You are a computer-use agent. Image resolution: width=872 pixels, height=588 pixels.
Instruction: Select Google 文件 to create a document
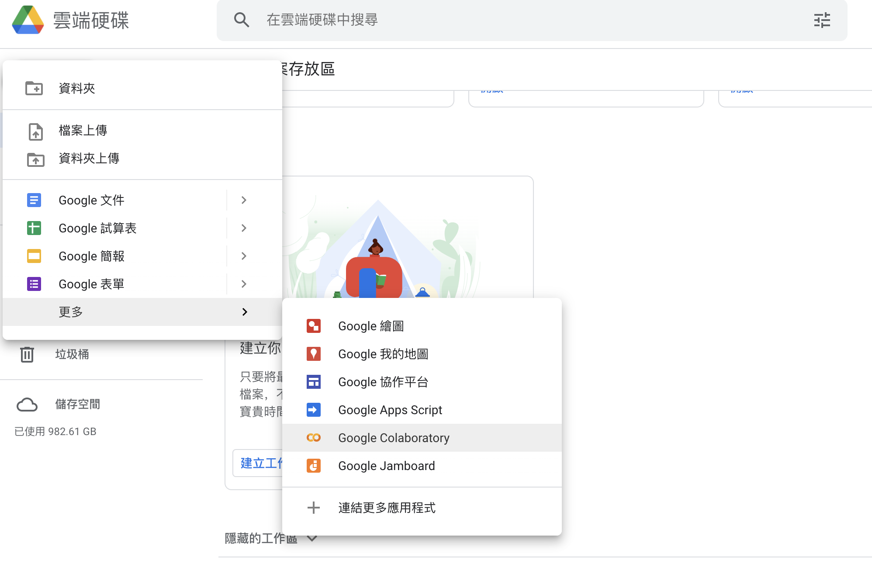[x=91, y=200]
